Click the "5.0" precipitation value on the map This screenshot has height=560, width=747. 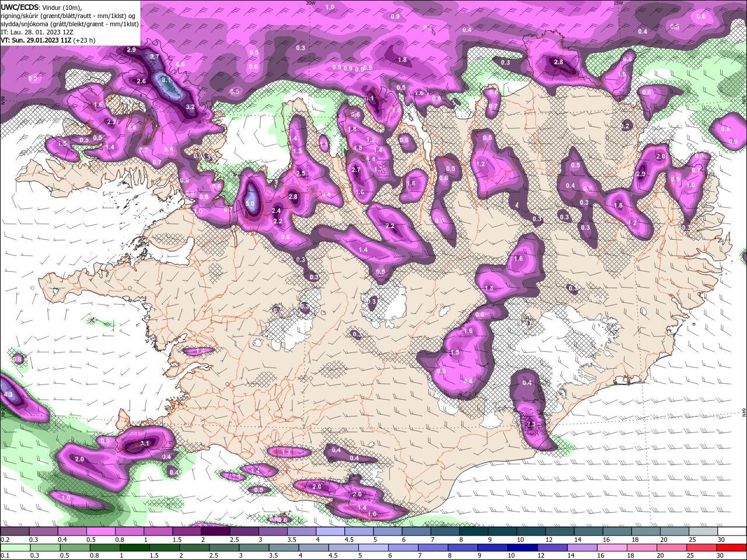tap(250, 204)
